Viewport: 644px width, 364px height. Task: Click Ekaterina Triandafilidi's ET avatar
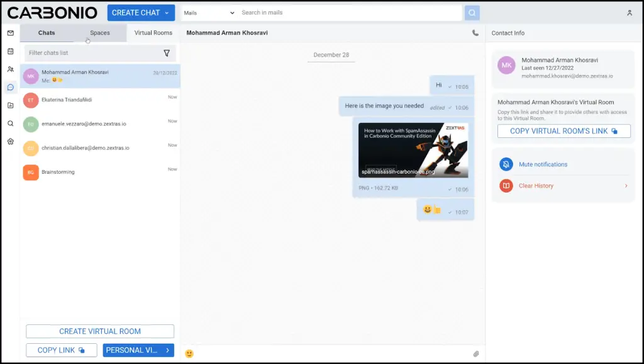tap(31, 100)
